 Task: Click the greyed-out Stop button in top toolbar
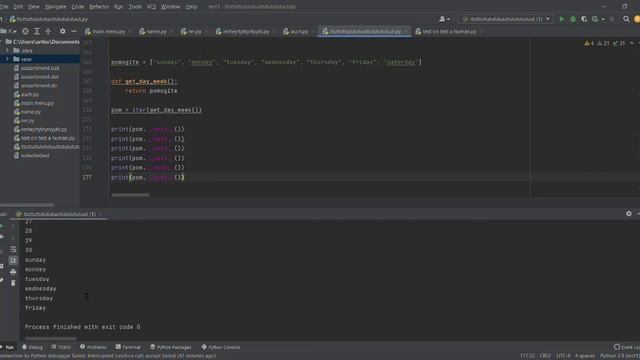(612, 19)
